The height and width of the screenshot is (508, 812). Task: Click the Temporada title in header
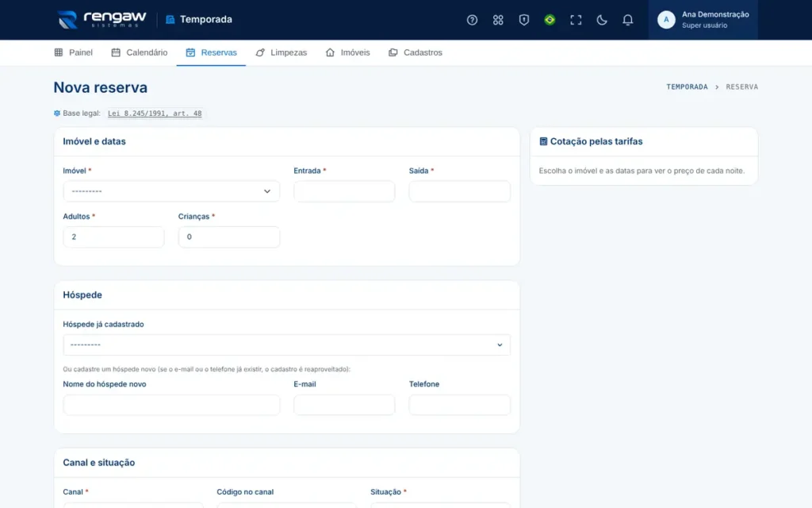206,20
